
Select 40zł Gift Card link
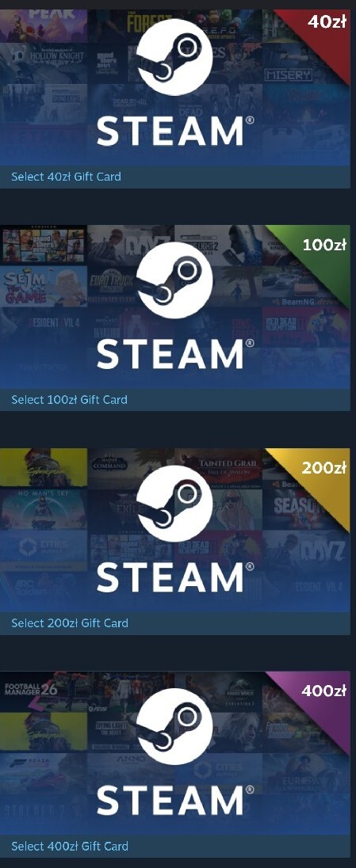coord(66,177)
